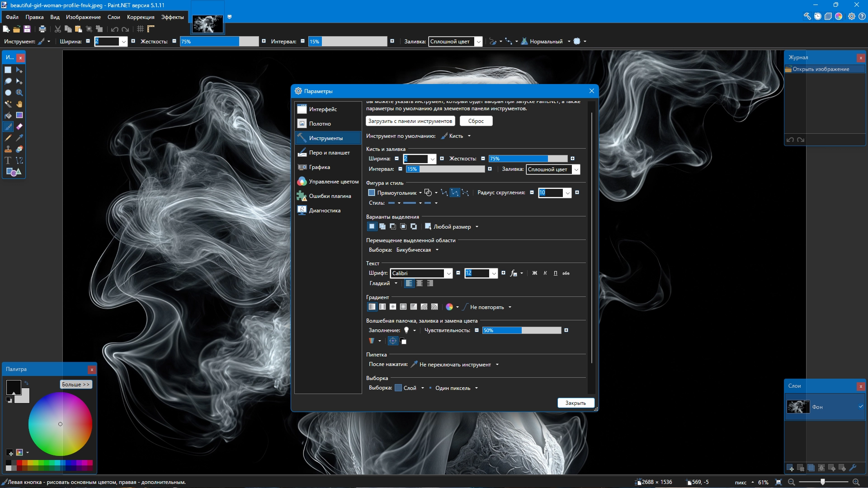Screen dimensions: 868x488
Task: Enable center text alignment in dialog
Action: click(420, 283)
